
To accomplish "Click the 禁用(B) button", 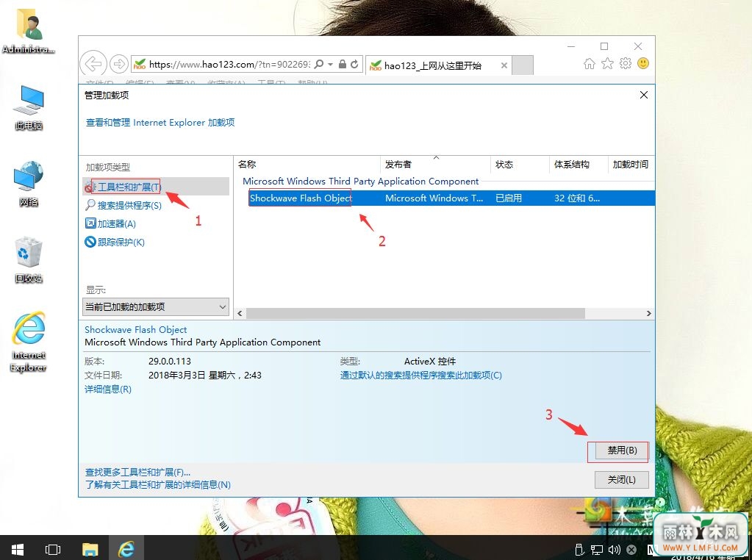I will (x=622, y=450).
